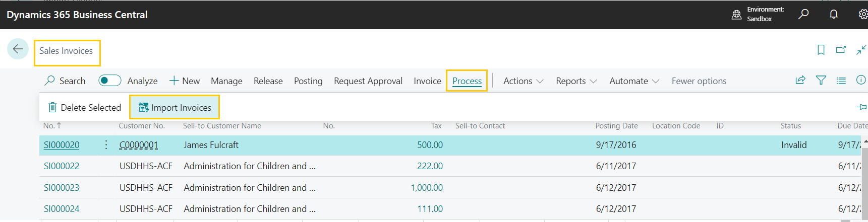Sort by Status column header

point(791,126)
